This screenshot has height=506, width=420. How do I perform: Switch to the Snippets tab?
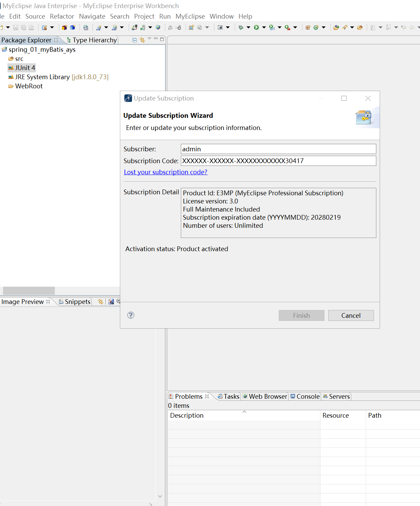coord(75,302)
